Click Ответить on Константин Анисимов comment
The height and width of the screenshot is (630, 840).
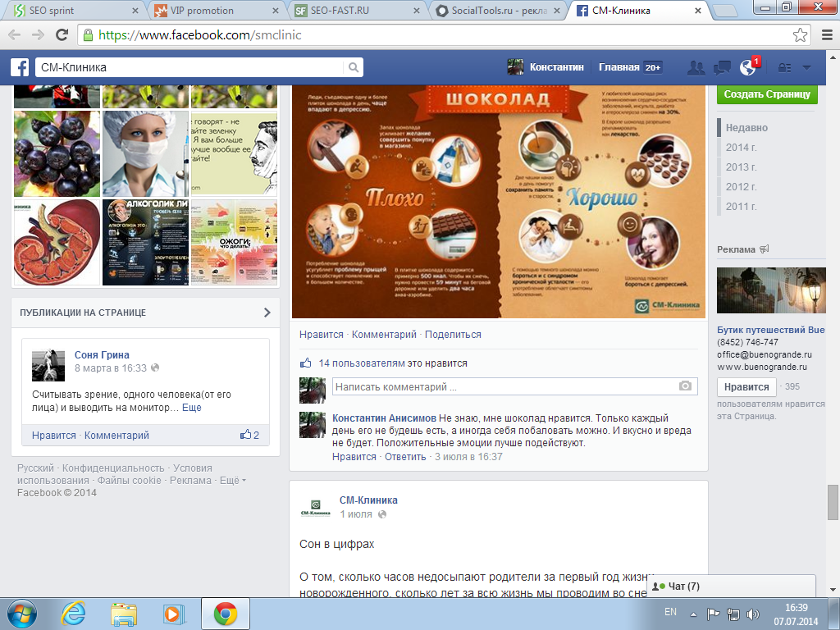(x=405, y=456)
